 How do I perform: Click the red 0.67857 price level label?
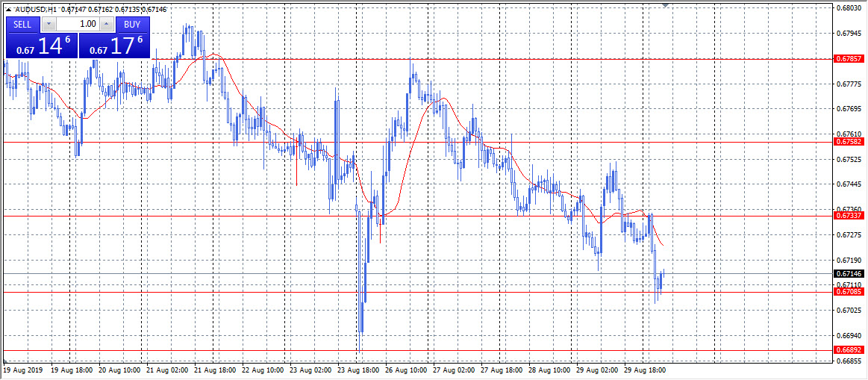(848, 59)
